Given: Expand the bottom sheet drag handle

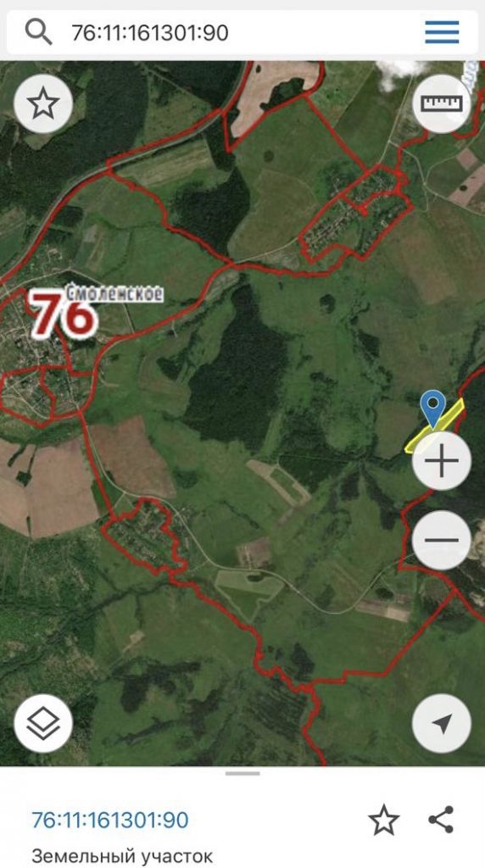Looking at the screenshot, I should [242, 773].
